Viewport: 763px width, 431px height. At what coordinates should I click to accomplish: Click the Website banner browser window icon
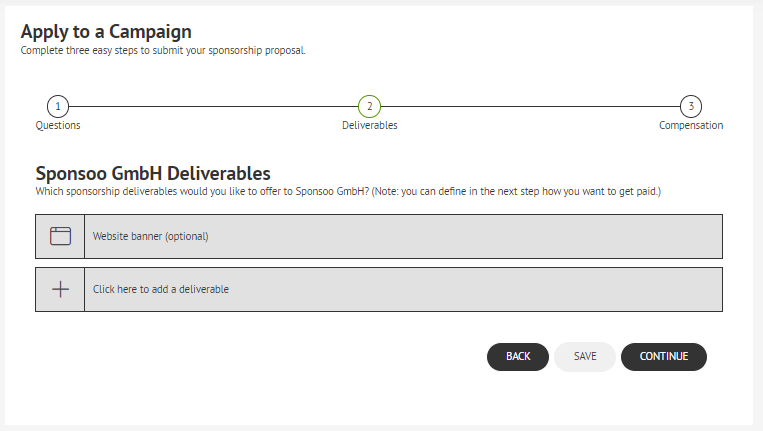[x=60, y=236]
